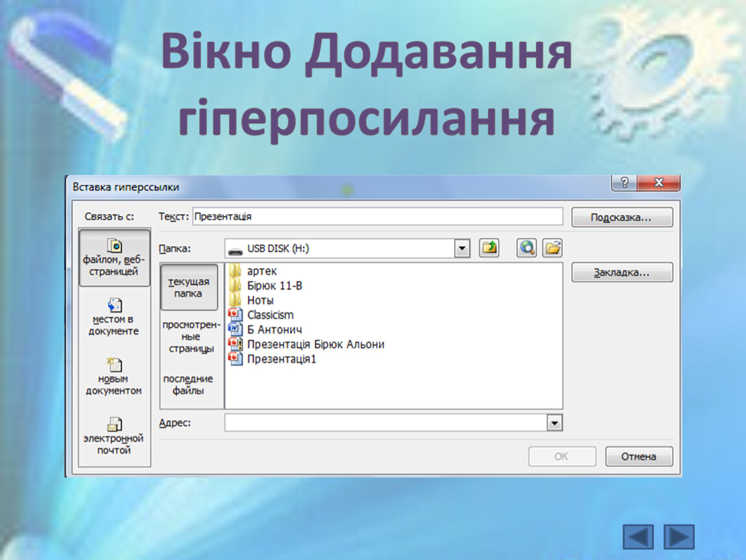Click the 'Подсказка...' button
This screenshot has width=746, height=560.
tap(622, 217)
